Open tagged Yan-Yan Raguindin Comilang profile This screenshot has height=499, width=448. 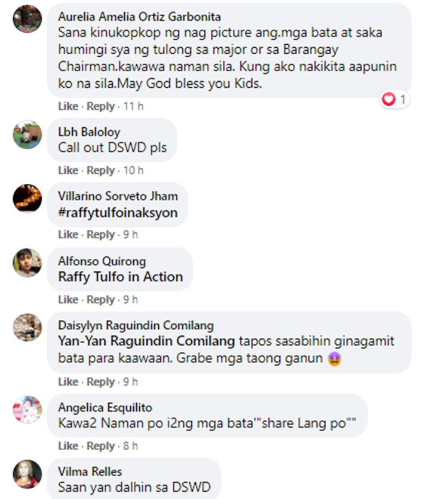point(146,341)
